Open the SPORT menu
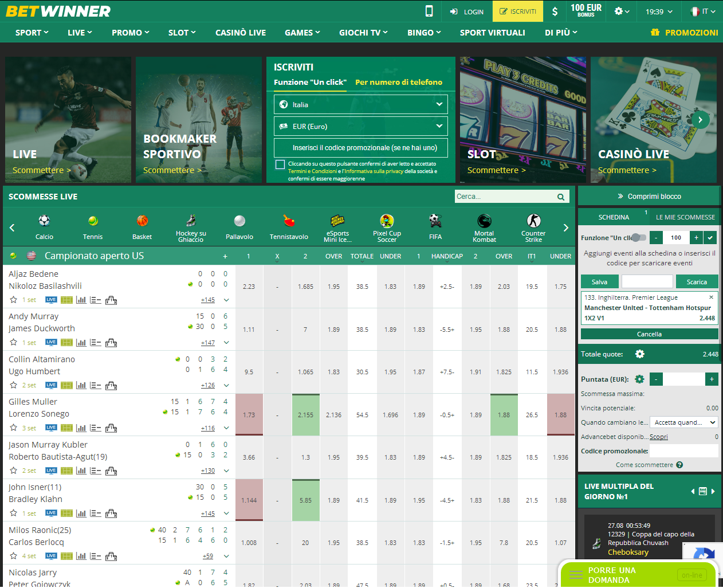Viewport: 723px width, 588px height. coord(32,33)
